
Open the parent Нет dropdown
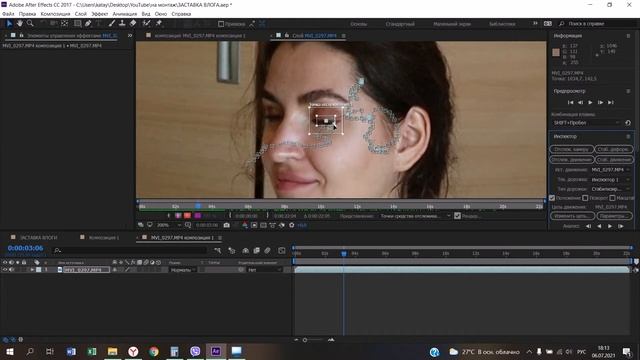pos(264,270)
